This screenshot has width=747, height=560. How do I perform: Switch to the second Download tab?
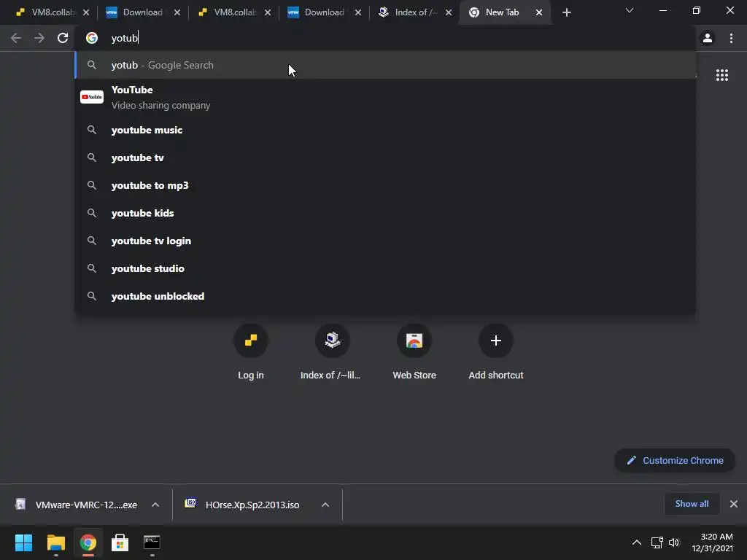point(320,12)
